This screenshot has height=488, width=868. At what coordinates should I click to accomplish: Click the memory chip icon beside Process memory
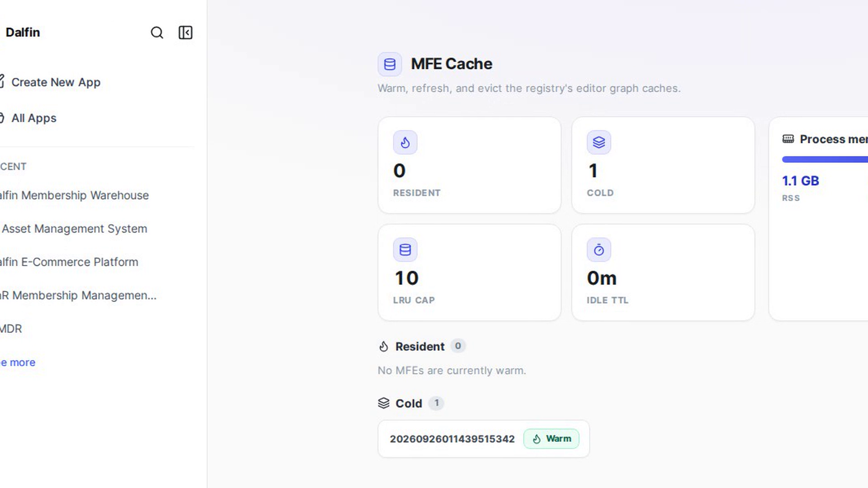click(788, 139)
